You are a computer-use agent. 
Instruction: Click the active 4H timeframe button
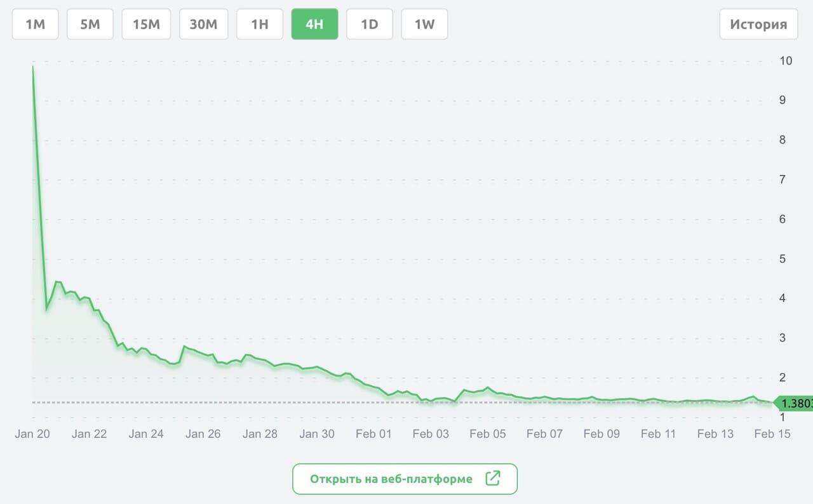[314, 24]
